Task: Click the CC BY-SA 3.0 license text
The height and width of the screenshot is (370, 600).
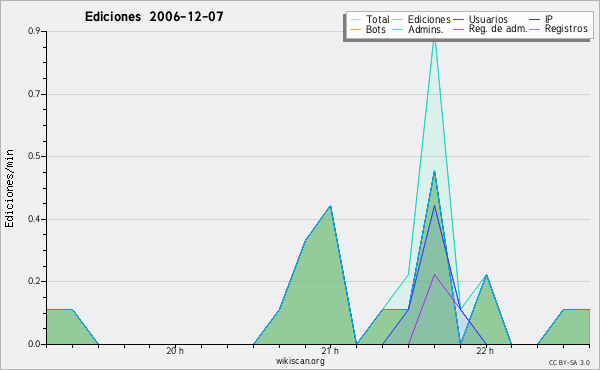Action: tap(569, 362)
